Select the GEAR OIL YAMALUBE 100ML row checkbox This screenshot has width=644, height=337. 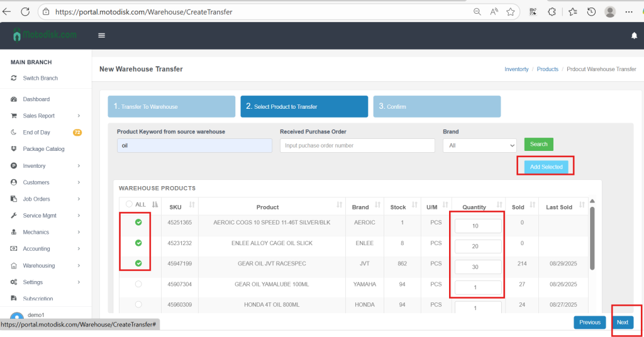tap(138, 284)
